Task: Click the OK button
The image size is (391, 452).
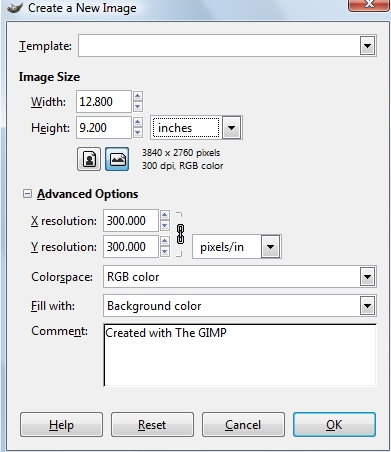Action: (334, 424)
